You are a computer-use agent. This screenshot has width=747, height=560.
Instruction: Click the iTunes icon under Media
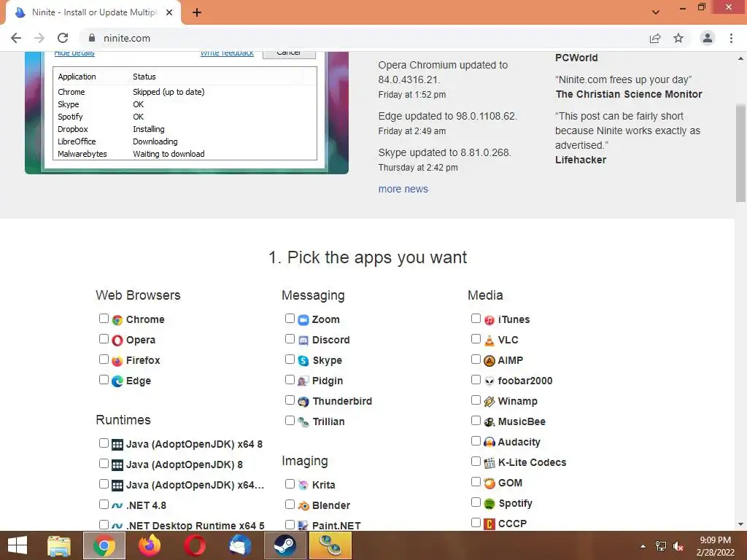(x=489, y=320)
